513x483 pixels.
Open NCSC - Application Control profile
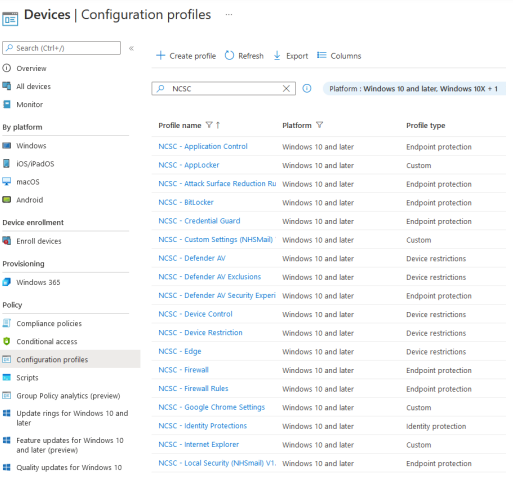[x=203, y=146]
